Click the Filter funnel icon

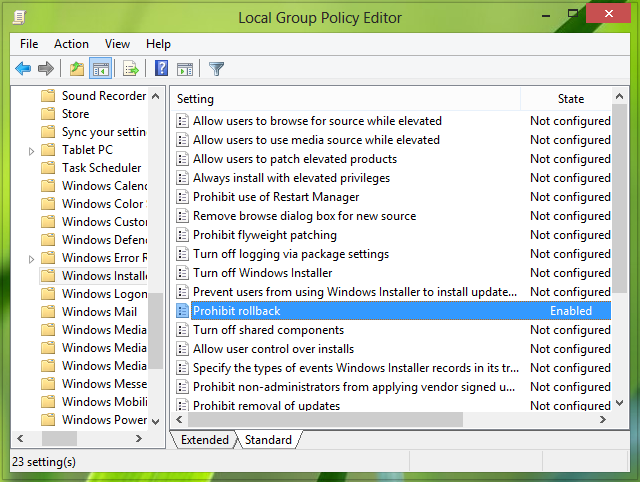(216, 69)
